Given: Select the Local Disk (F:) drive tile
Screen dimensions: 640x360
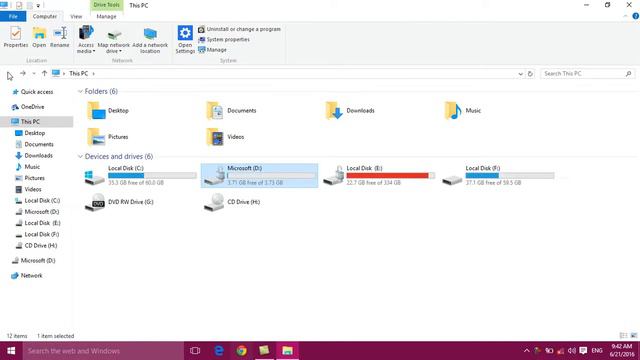Looking at the screenshot, I should click(498, 176).
